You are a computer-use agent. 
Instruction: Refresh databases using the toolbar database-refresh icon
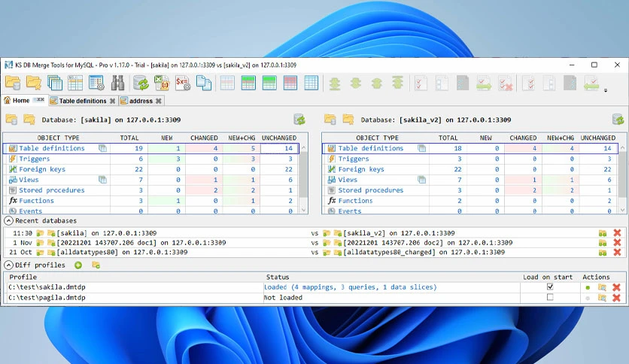141,83
